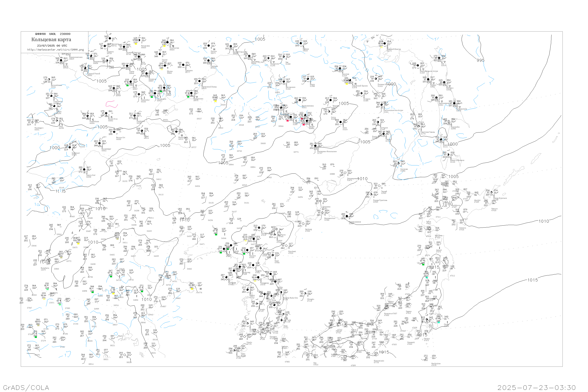Screen dimensions: 588x392
Task: Click the yellow square under Романовка station
Action: click(136, 44)
